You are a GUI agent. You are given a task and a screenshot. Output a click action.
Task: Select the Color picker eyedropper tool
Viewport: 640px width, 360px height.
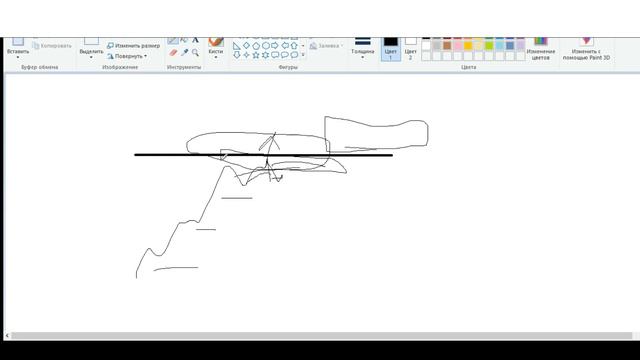click(184, 53)
